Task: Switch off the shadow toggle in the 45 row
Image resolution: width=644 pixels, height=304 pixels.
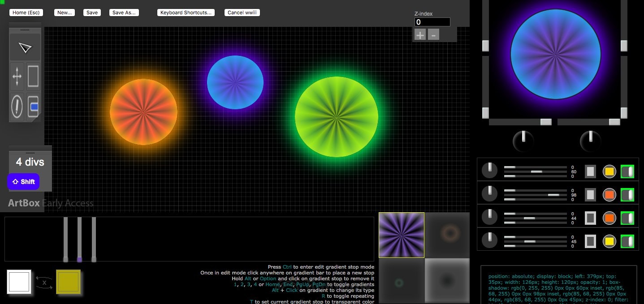Action: 627,241
